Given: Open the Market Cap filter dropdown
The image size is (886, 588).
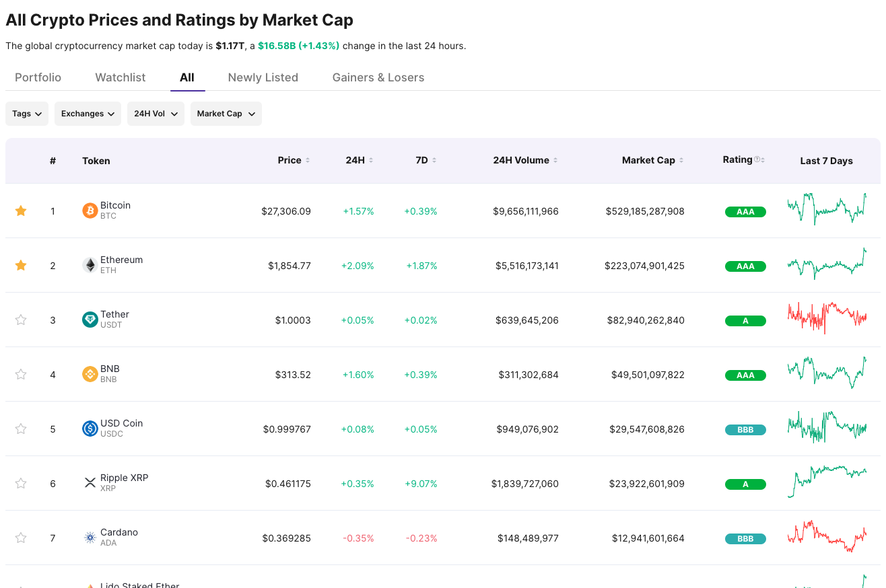Looking at the screenshot, I should coord(226,114).
